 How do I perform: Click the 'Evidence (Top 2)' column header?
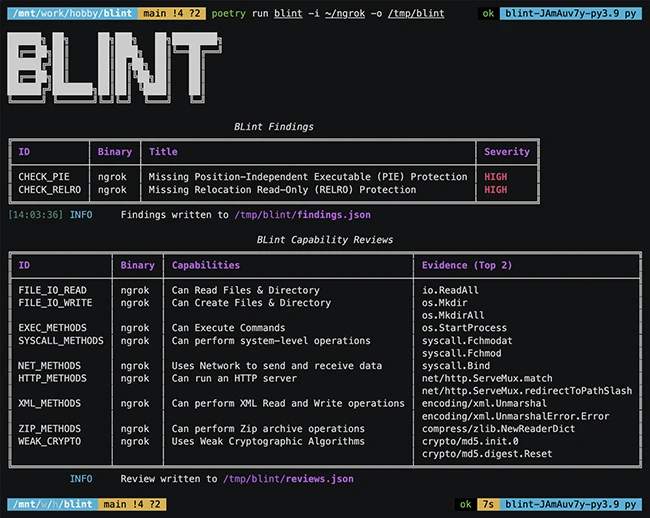[x=467, y=265]
